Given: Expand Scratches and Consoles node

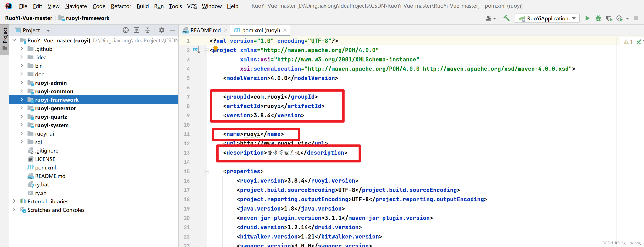Looking at the screenshot, I should [x=14, y=210].
